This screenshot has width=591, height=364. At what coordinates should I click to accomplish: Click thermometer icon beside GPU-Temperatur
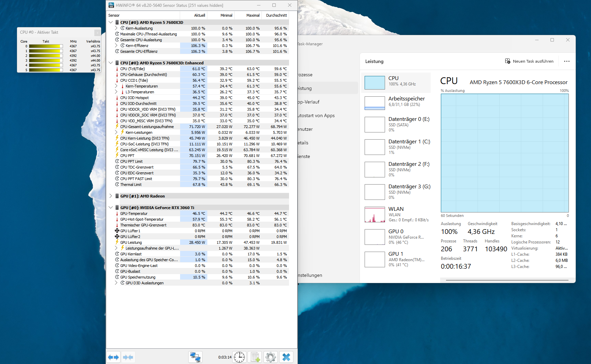pyautogui.click(x=117, y=213)
